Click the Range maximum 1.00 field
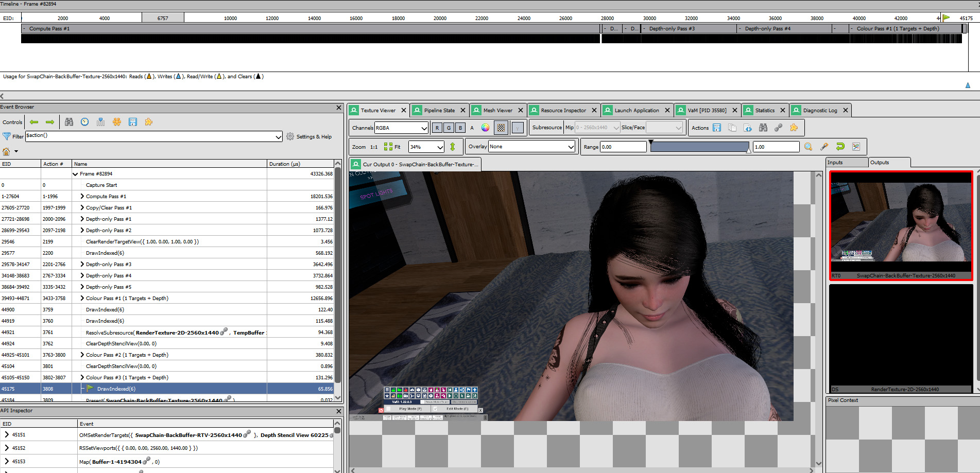Screen dimensions: 980x473 [x=776, y=147]
